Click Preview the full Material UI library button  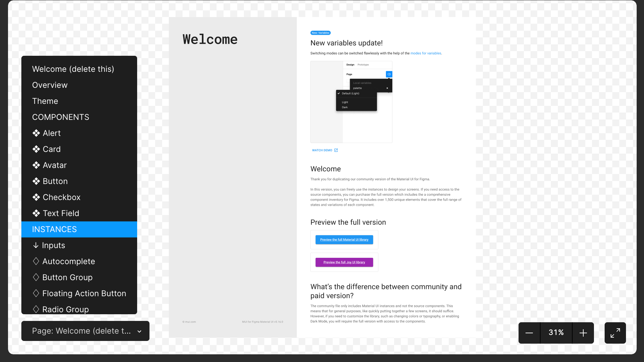point(344,239)
